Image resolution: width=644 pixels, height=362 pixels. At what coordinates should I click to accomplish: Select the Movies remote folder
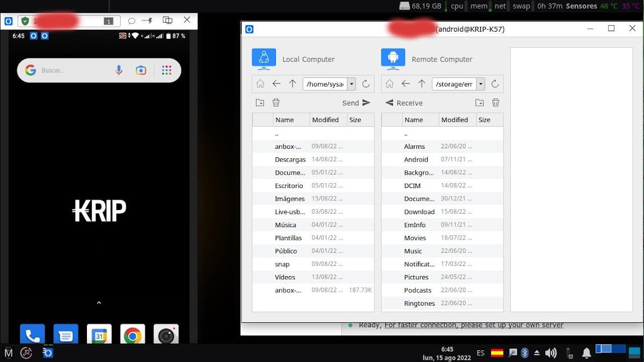(x=442, y=238)
